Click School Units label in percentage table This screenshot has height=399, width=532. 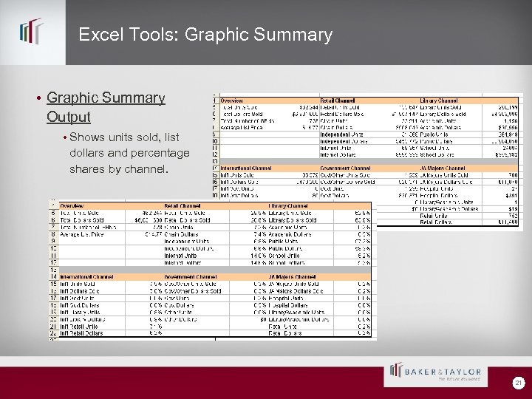[x=284, y=256]
